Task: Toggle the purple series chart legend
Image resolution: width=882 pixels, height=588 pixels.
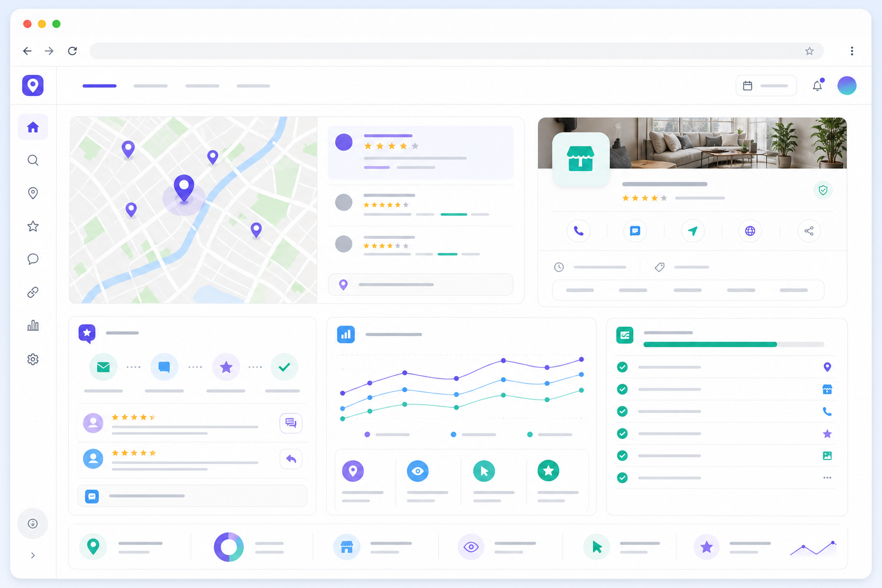Action: (x=387, y=435)
